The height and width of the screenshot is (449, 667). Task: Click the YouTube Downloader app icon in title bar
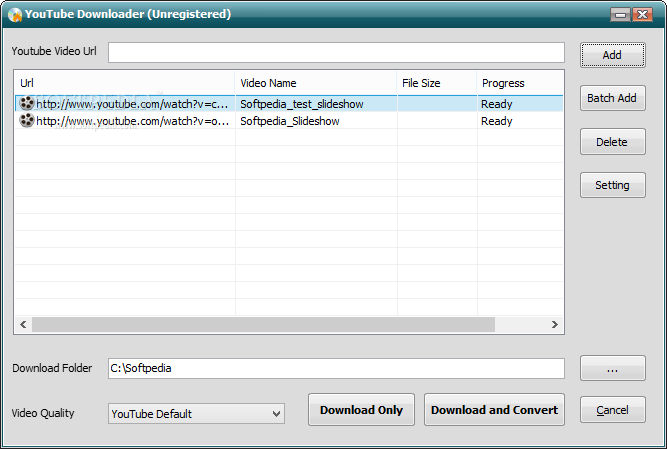(15, 15)
